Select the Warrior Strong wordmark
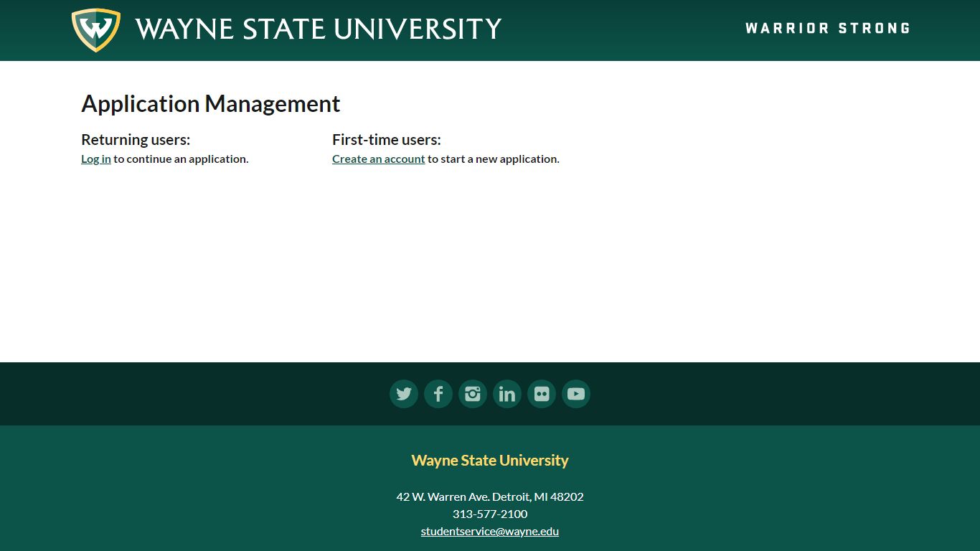 [828, 28]
